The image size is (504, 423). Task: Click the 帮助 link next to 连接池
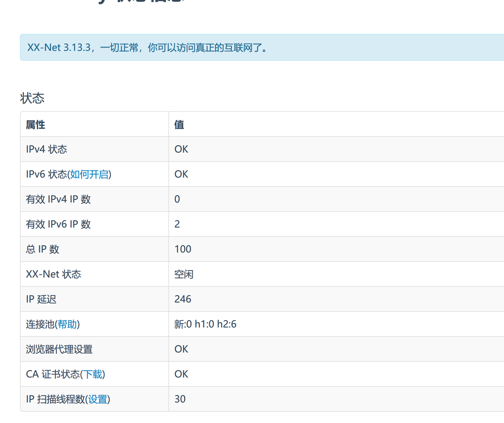(68, 324)
